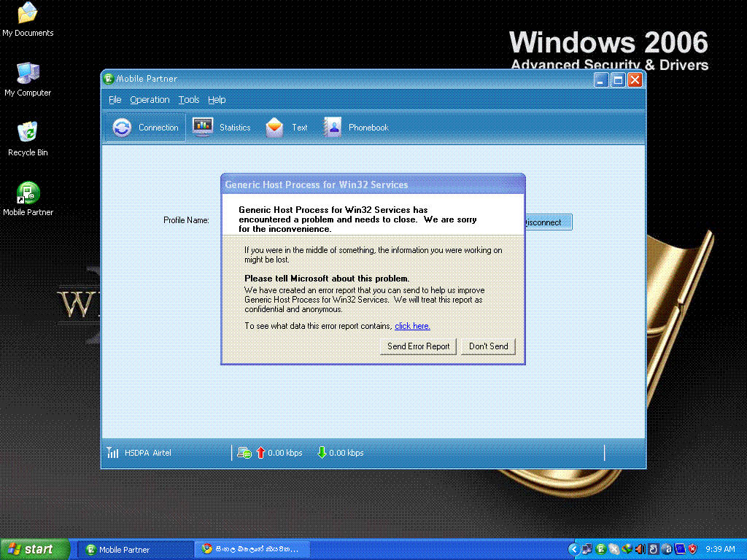This screenshot has height=560, width=747.
Task: Click the "Profile Name:" label
Action: [186, 220]
